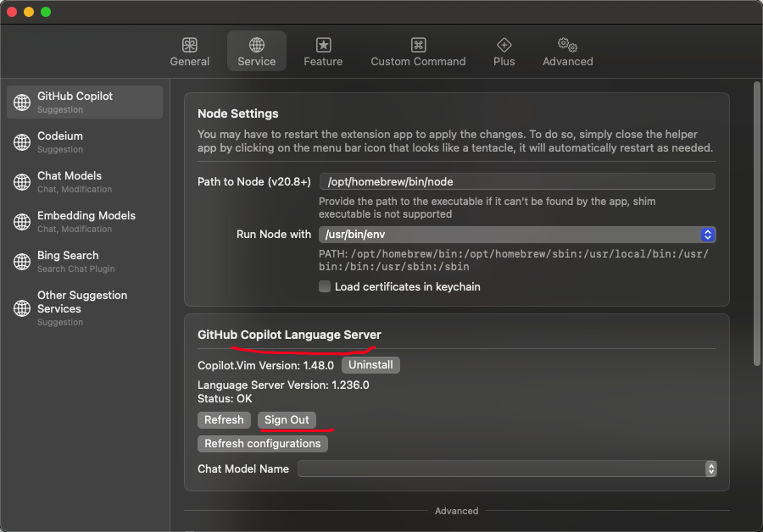763x532 pixels.
Task: Click the green zoom window button
Action: point(46,12)
